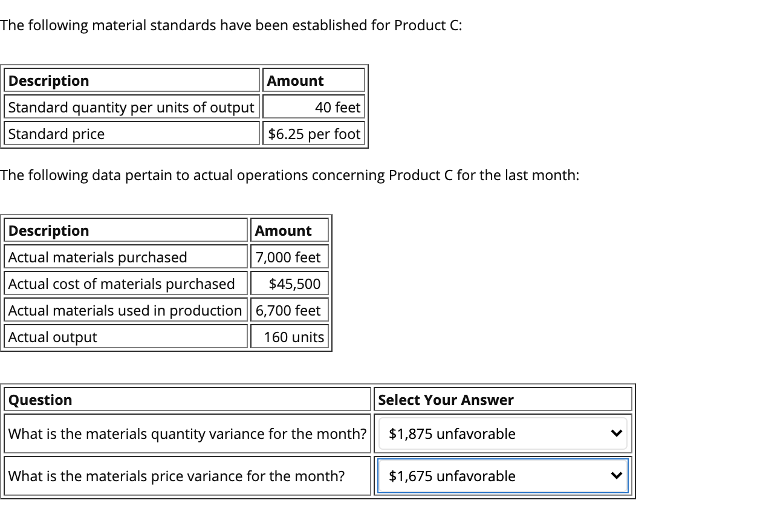Click the Standard price row
Viewport: 763px width, 532px height.
57,134
